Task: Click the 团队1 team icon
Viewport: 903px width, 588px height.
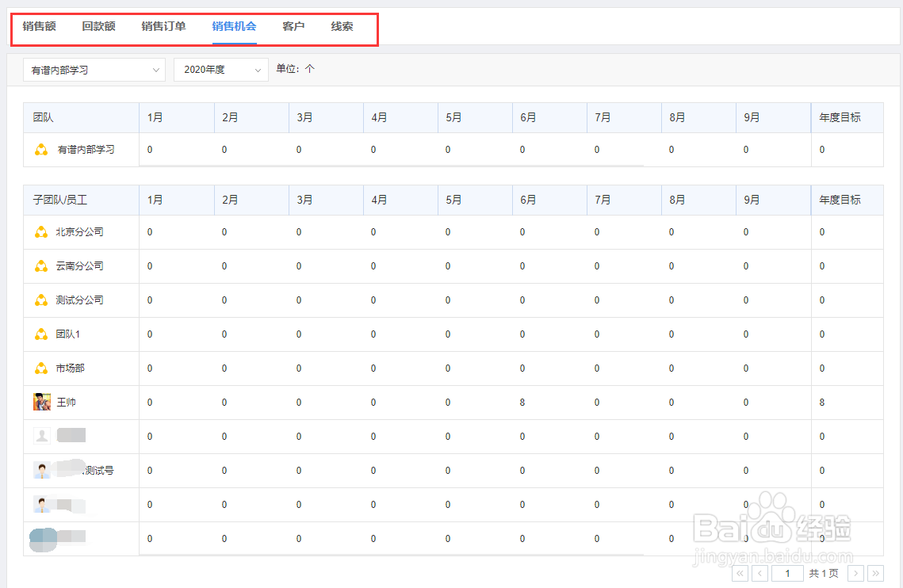Action: [41, 334]
